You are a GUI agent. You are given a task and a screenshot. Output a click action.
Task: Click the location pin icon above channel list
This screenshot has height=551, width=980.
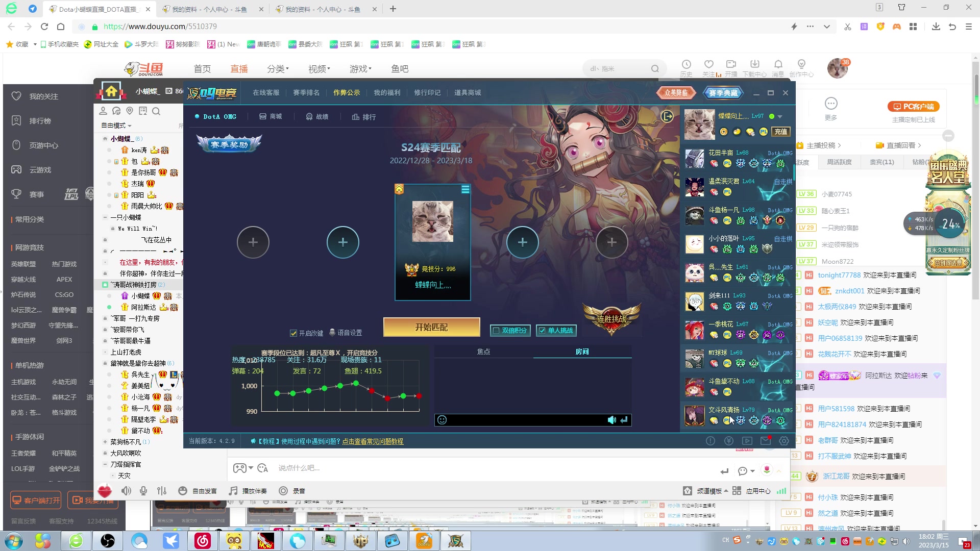click(130, 111)
